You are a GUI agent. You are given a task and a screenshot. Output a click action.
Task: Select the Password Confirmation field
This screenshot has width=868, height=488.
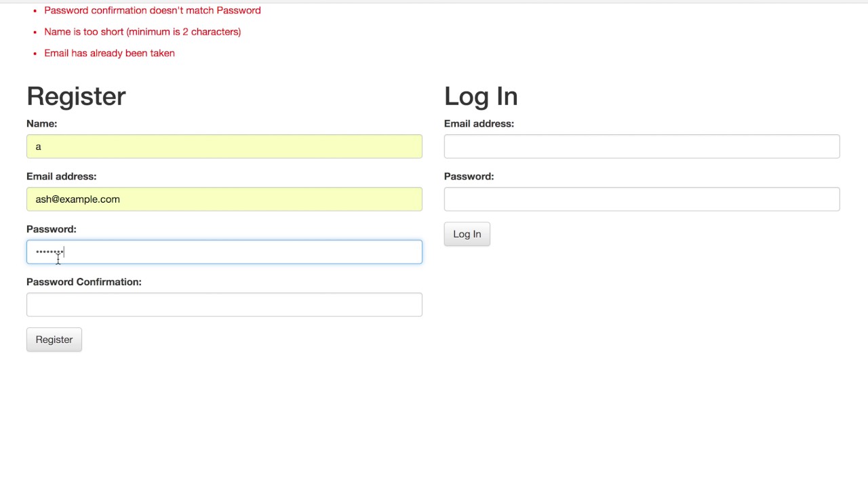[x=224, y=305]
